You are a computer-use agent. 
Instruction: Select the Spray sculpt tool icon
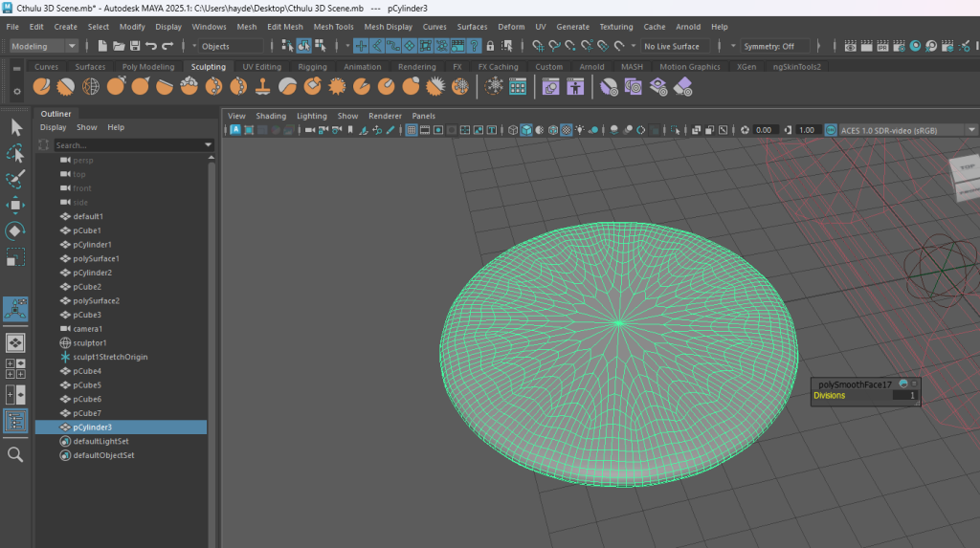point(213,86)
